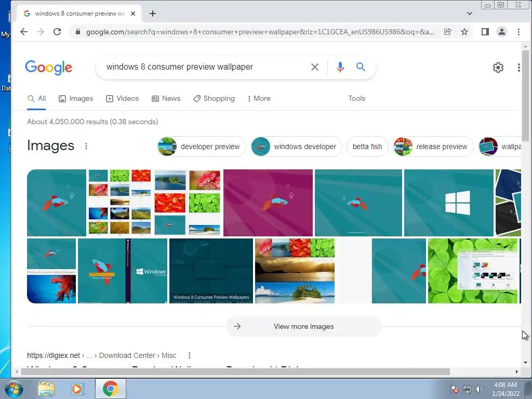Viewport: 532px width, 399px height.
Task: Open the Chrome profile avatar
Action: (502, 32)
